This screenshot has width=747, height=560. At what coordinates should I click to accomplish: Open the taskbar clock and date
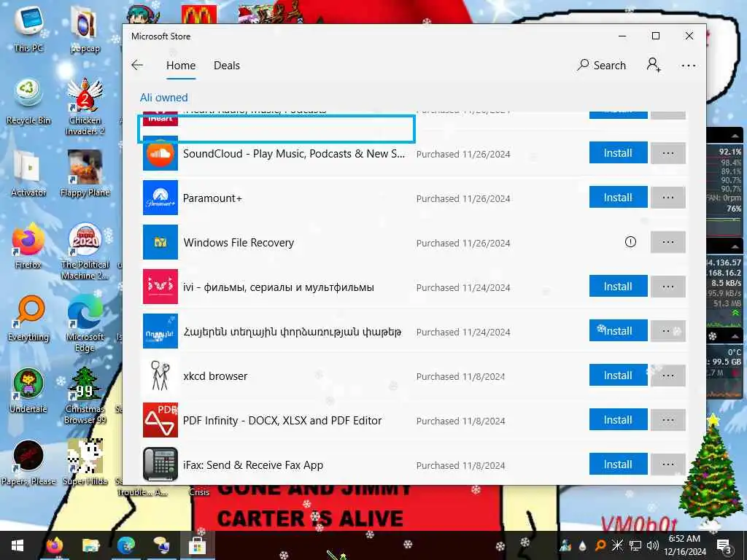click(x=684, y=545)
